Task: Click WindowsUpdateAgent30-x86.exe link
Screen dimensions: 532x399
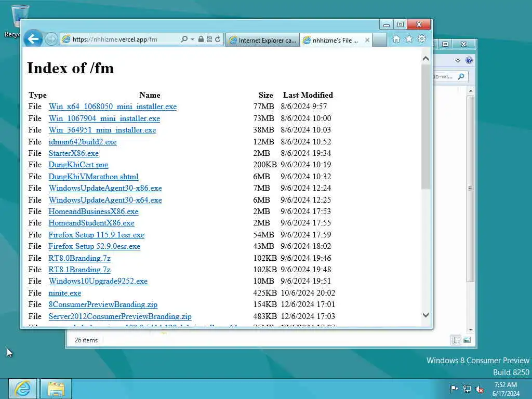Action: click(x=105, y=188)
